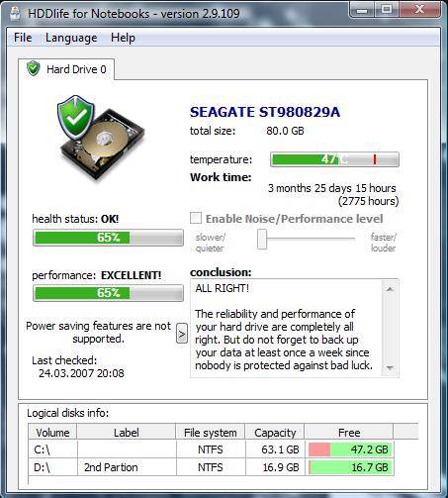
Task: Click the 63.1 GB capacity cell
Action: tap(275, 449)
